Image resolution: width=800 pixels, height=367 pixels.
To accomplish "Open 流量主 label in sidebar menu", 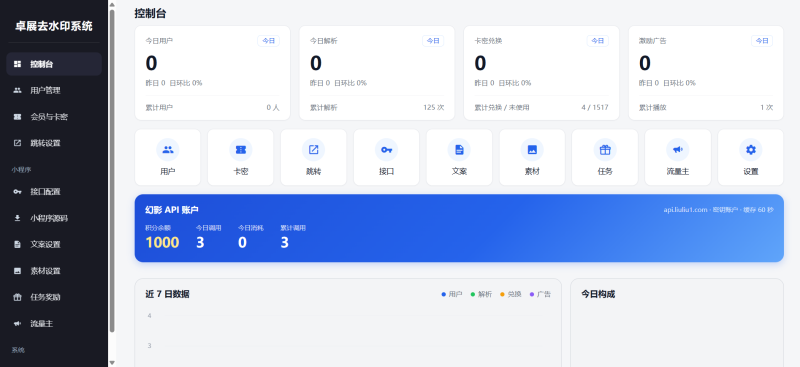I will tap(41, 324).
